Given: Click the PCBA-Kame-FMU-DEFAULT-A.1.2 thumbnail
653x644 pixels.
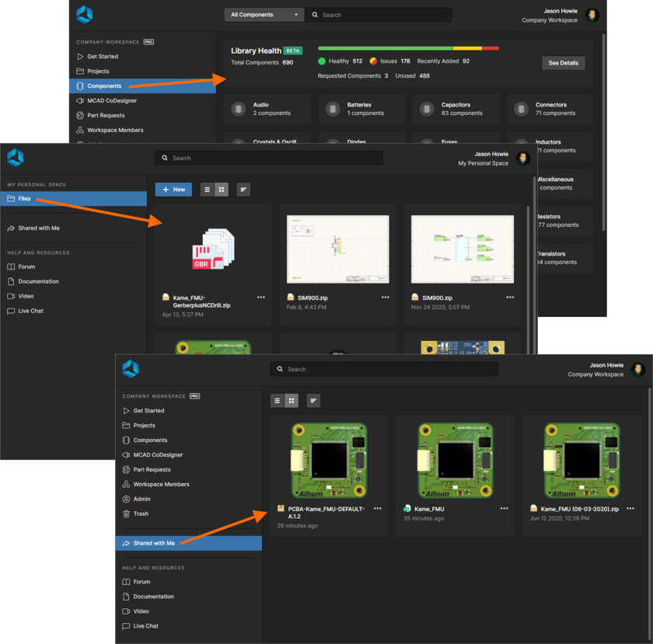Looking at the screenshot, I should point(328,461).
